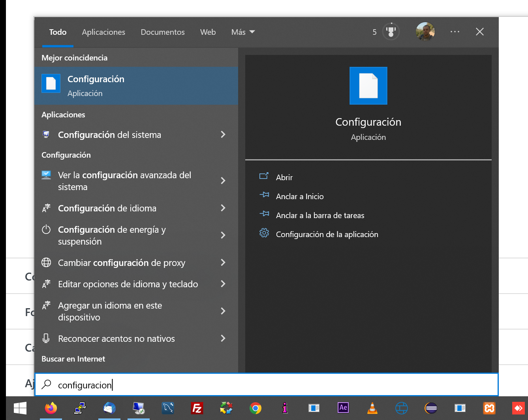Open FileZilla from the taskbar
528x420 pixels.
point(197,408)
